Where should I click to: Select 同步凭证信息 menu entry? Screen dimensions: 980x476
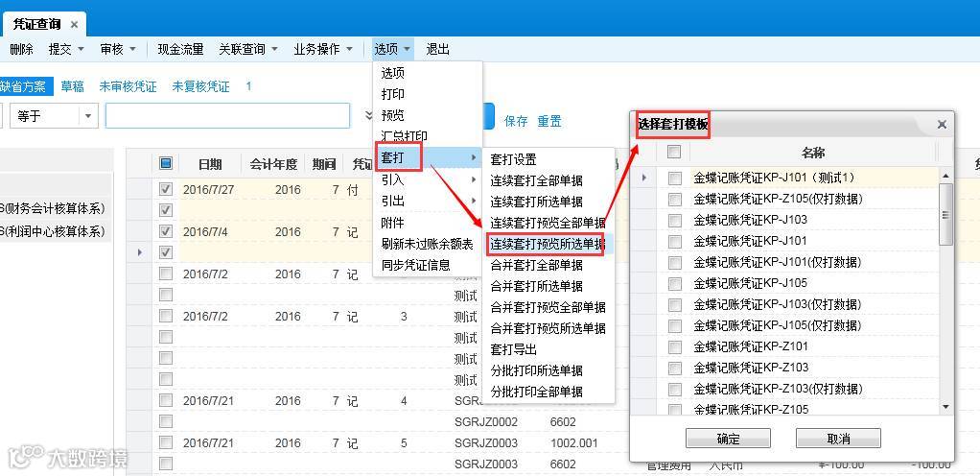415,265
